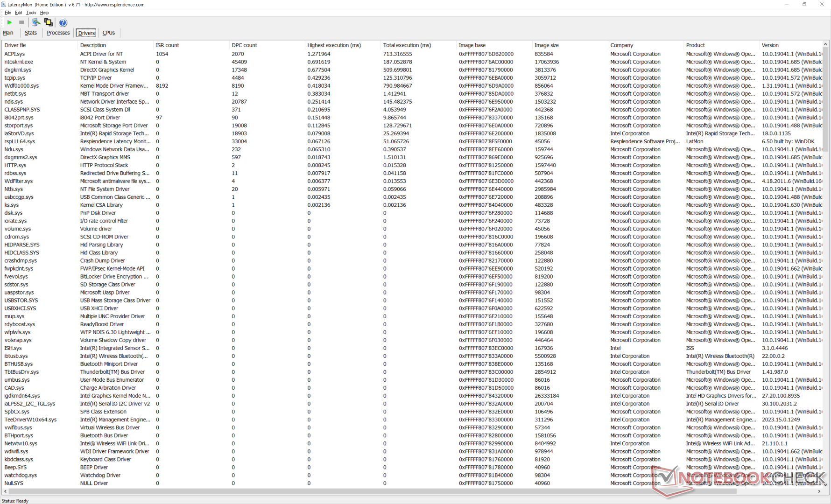
Task: Open the Tools menu
Action: pos(31,13)
